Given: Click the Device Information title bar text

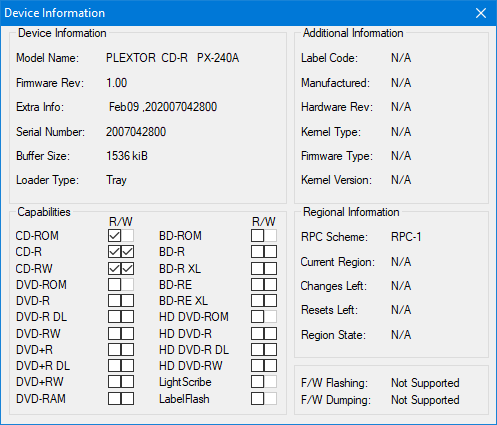Looking at the screenshot, I should click(55, 13).
